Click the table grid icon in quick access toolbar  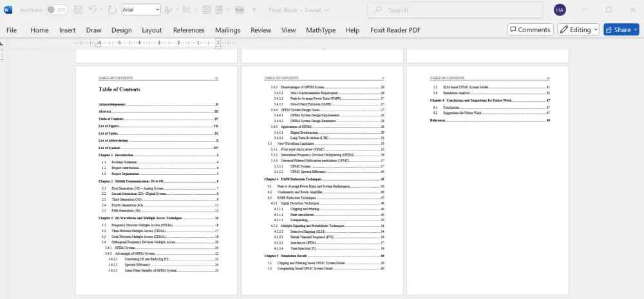pos(207,10)
